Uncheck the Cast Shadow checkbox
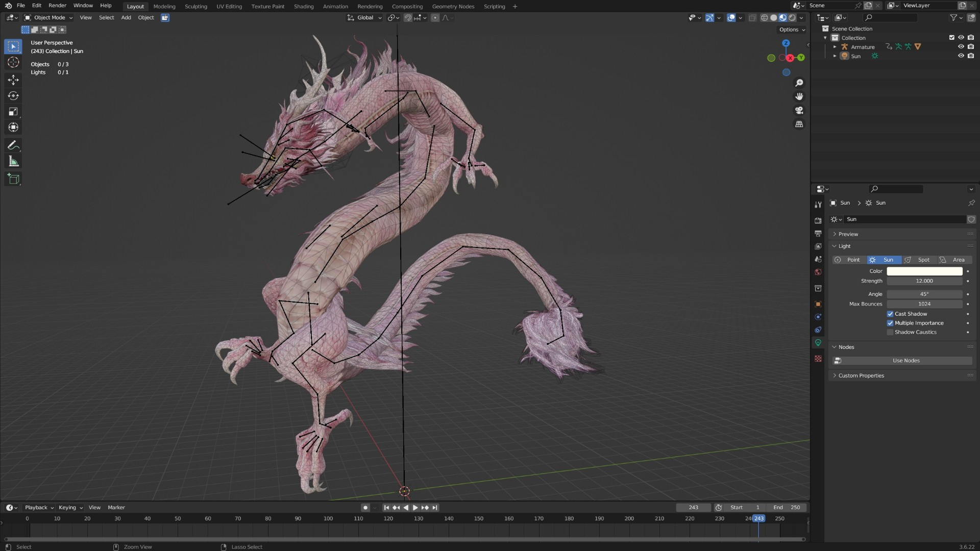 click(x=890, y=314)
